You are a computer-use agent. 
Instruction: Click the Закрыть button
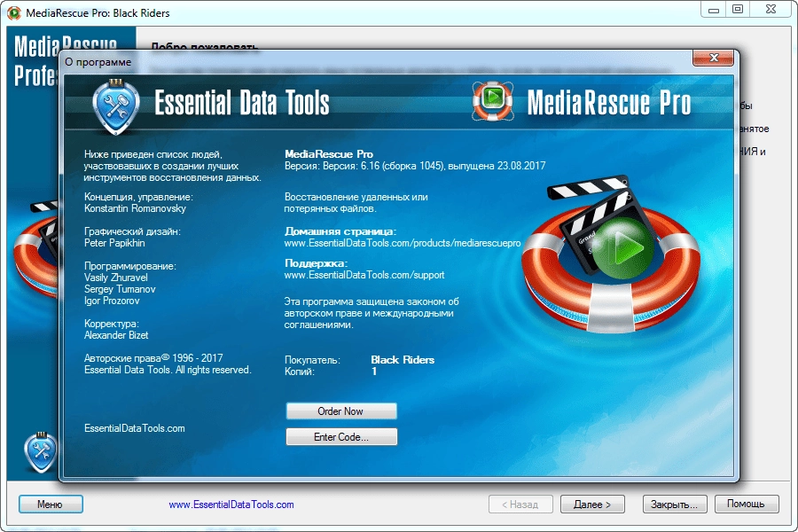pos(675,504)
